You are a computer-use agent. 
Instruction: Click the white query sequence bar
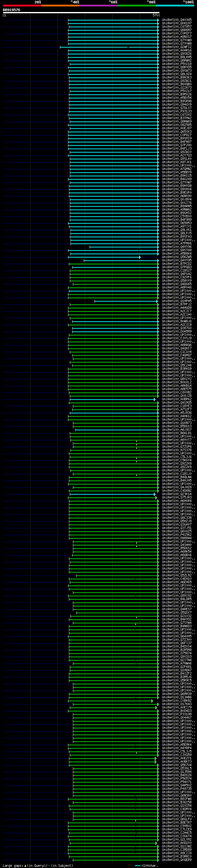click(x=81, y=12)
